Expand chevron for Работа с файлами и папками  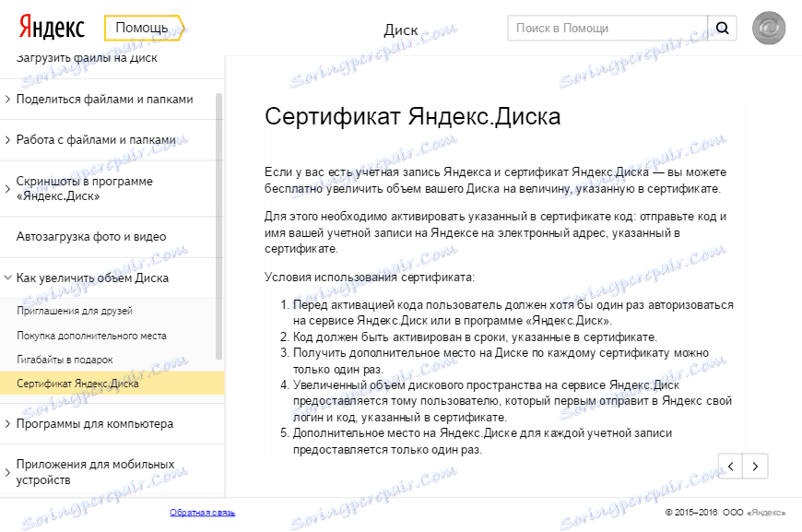pyautogui.click(x=7, y=139)
